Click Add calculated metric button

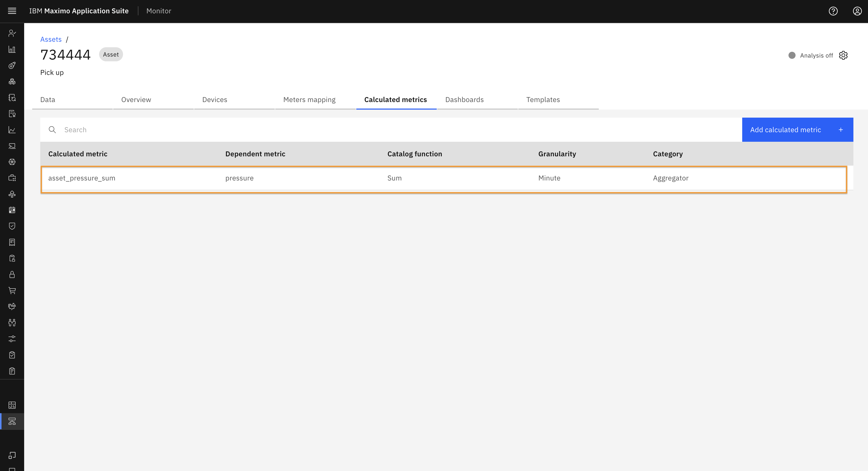(798, 130)
